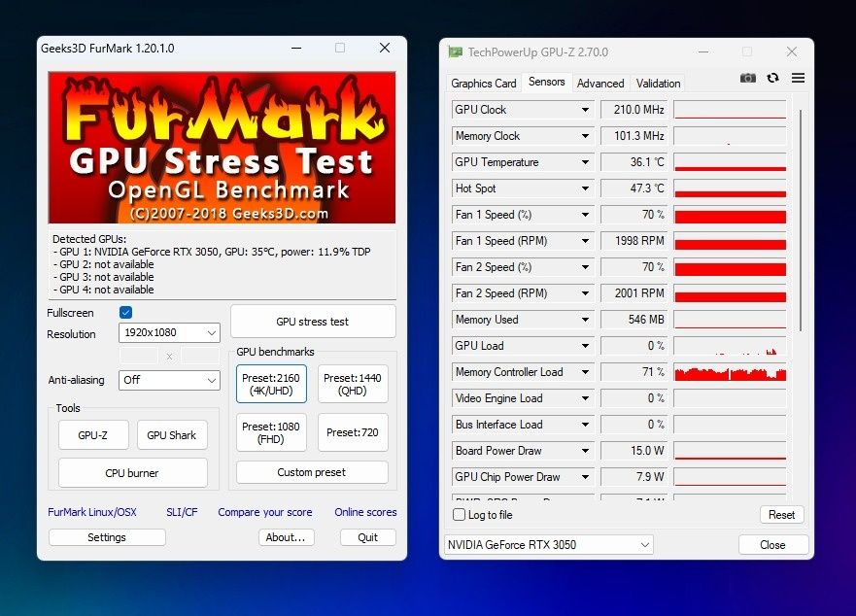
Task: Click the About... button
Action: click(x=286, y=537)
